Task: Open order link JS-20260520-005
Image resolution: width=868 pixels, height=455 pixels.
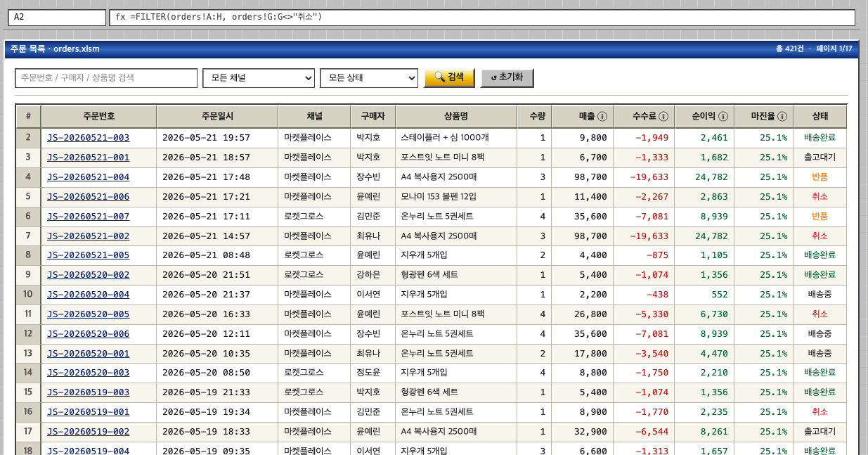Action: pyautogui.click(x=88, y=314)
